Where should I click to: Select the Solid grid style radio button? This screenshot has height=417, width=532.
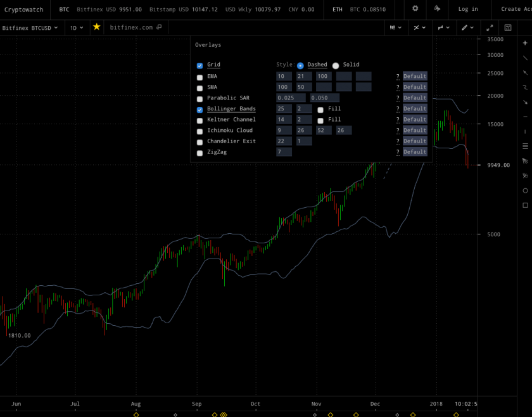336,65
